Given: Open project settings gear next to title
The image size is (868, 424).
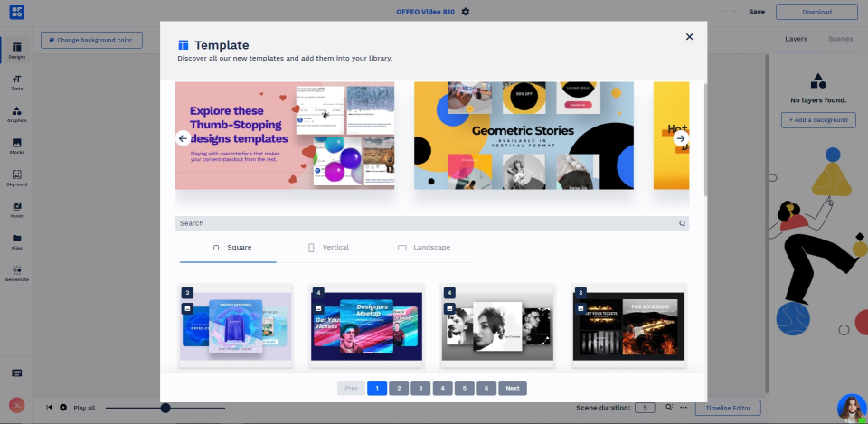Looking at the screenshot, I should 465,12.
